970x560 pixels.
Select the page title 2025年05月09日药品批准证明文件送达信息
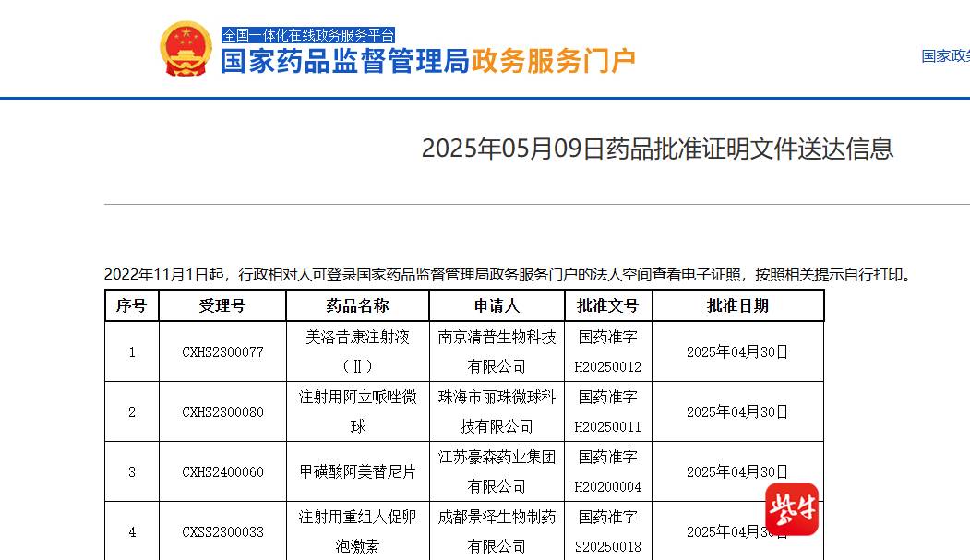[x=658, y=149]
